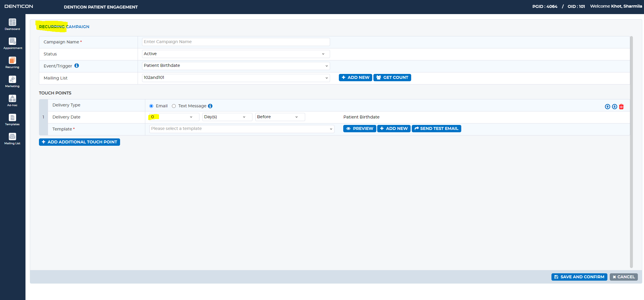The image size is (644, 300).
Task: Open the Templates sidebar icon
Action: point(12,120)
